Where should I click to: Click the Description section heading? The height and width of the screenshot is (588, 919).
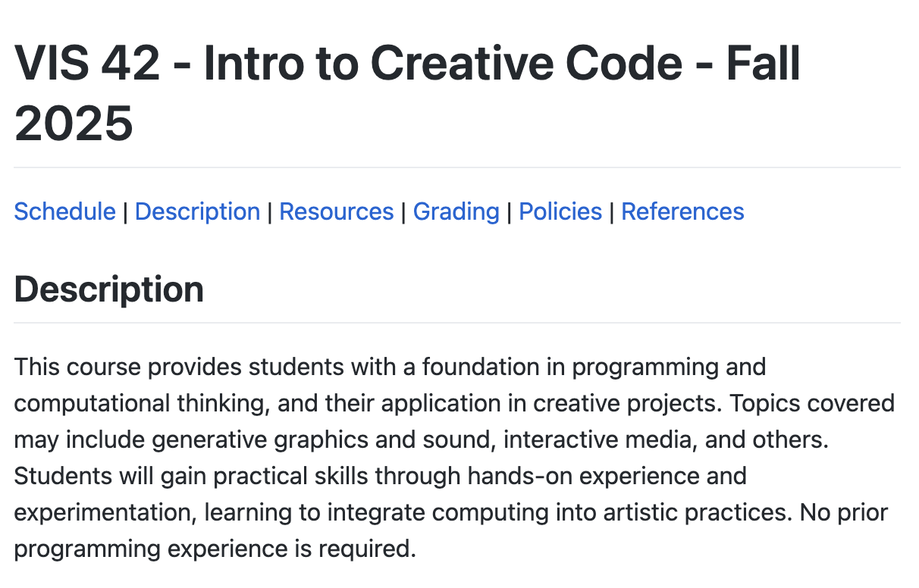click(x=109, y=289)
